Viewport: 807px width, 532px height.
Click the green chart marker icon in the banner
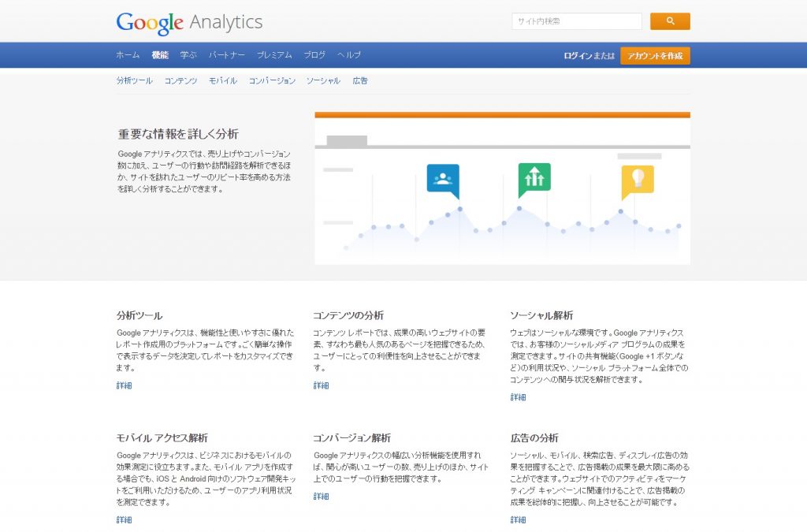pyautogui.click(x=533, y=178)
